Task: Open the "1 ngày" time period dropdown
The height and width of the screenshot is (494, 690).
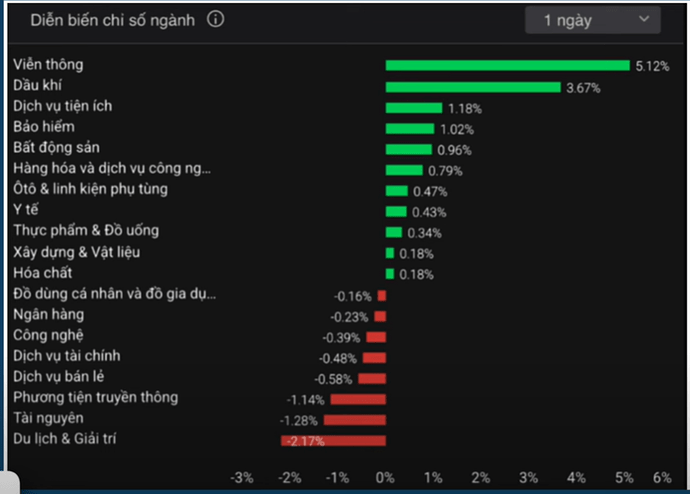Action: 593,19
